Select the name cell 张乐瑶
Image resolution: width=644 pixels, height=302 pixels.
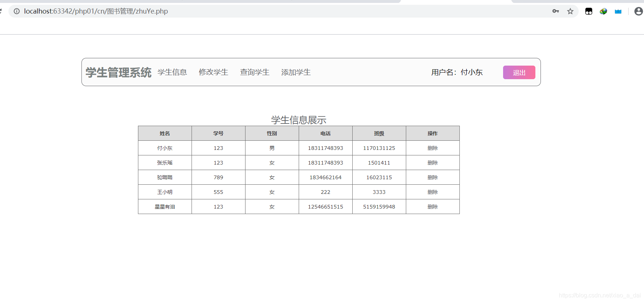click(165, 163)
